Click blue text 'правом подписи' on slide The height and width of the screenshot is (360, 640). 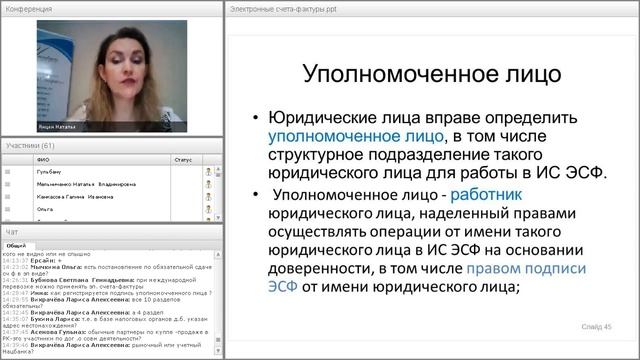pyautogui.click(x=526, y=268)
